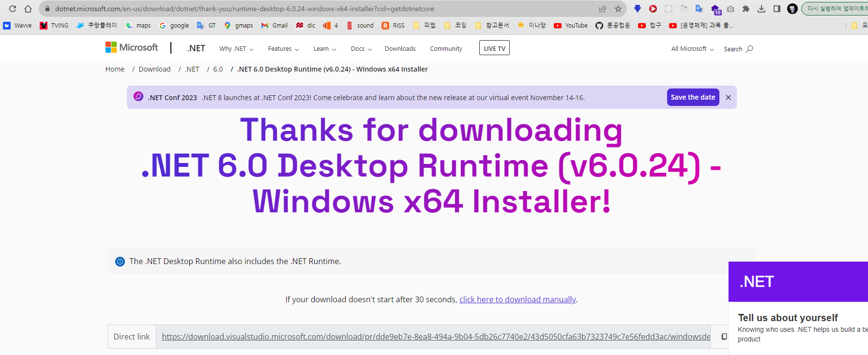868x355 pixels.
Task: Open the 혼공컴운 GitHub bookmark
Action: (613, 26)
